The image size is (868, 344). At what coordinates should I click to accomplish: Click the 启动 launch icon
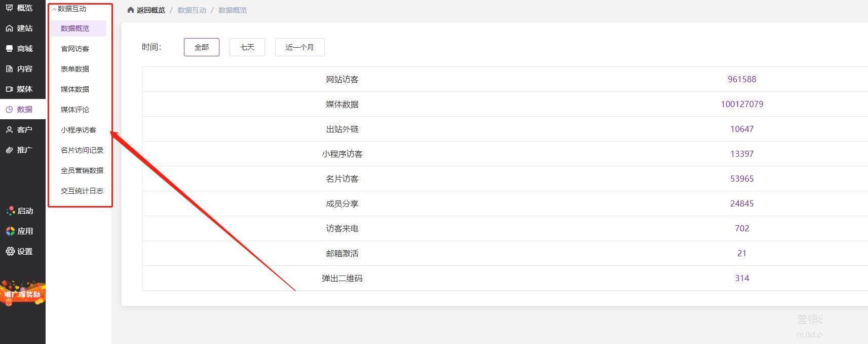(10, 211)
